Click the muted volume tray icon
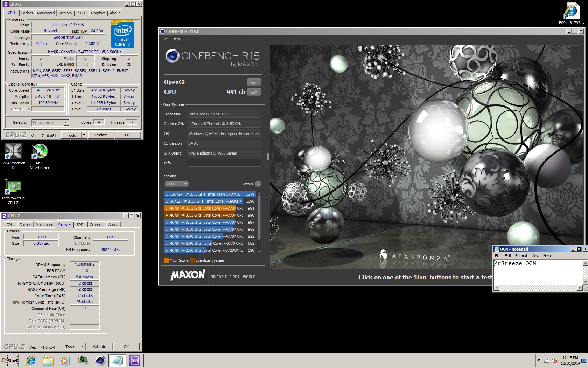The image size is (588, 368). point(555,361)
